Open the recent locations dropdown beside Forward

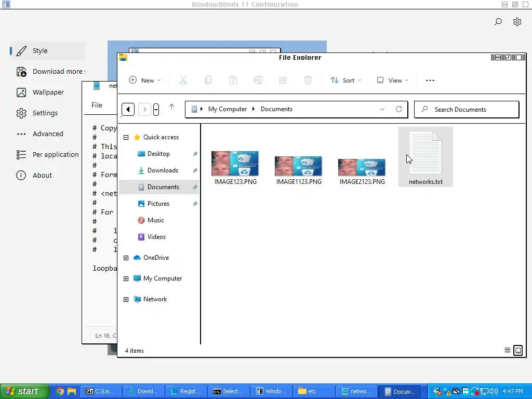[x=156, y=109]
